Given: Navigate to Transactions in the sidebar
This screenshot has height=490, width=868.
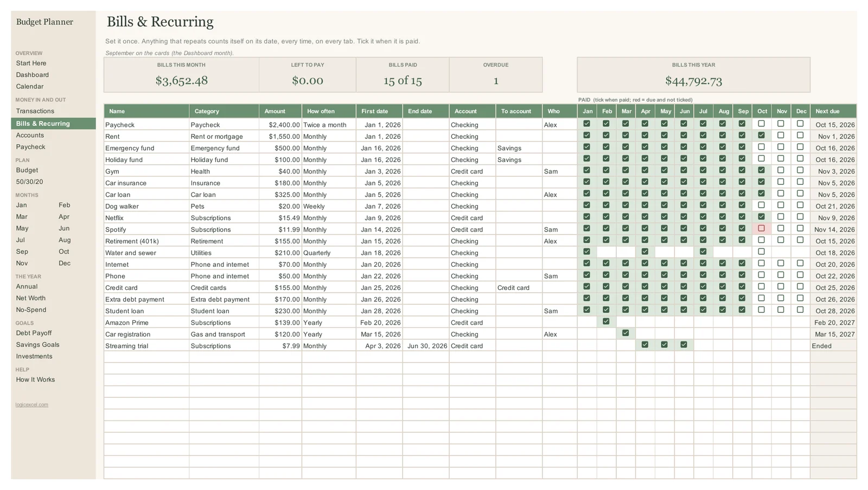Looking at the screenshot, I should click(x=35, y=111).
